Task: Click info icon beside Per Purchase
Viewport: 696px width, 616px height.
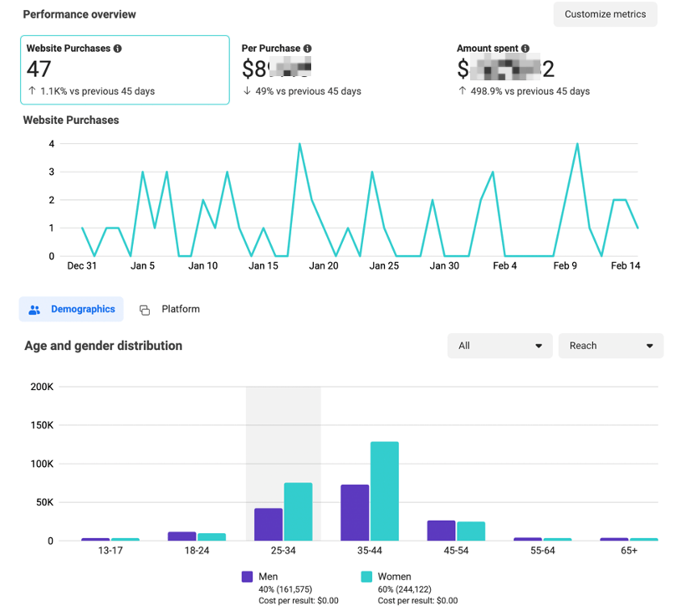Action: point(308,49)
